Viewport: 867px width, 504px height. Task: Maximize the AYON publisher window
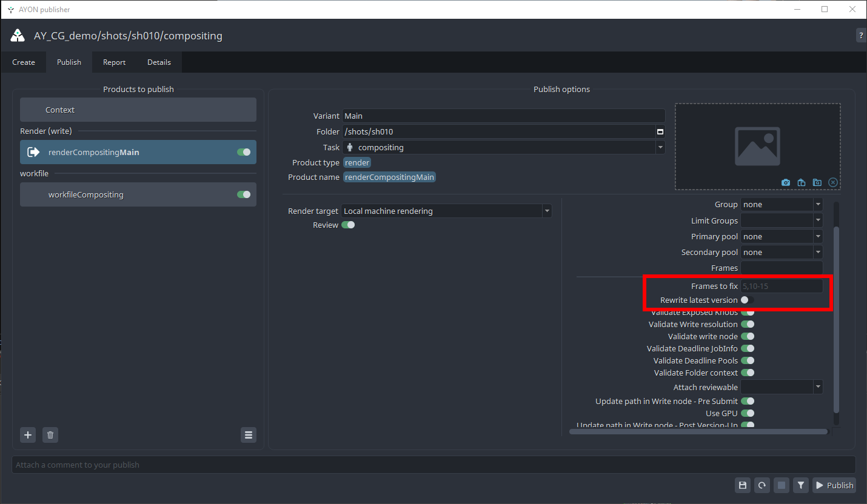coord(825,9)
